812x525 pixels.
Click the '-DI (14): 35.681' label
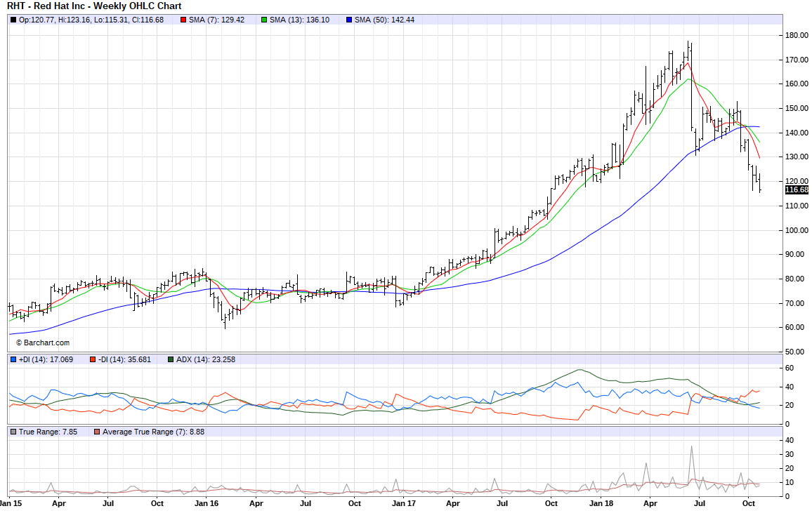pos(124,359)
